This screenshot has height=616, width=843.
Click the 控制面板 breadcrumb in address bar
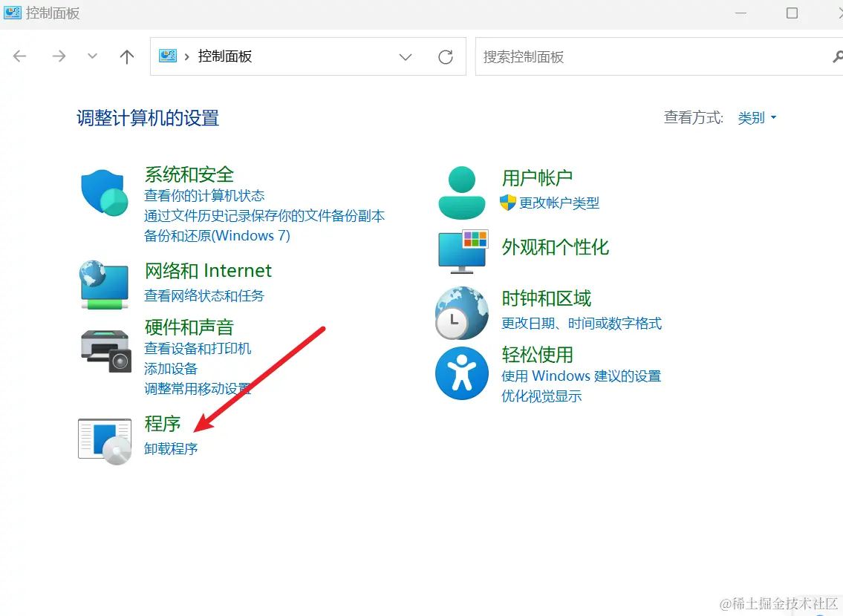225,56
